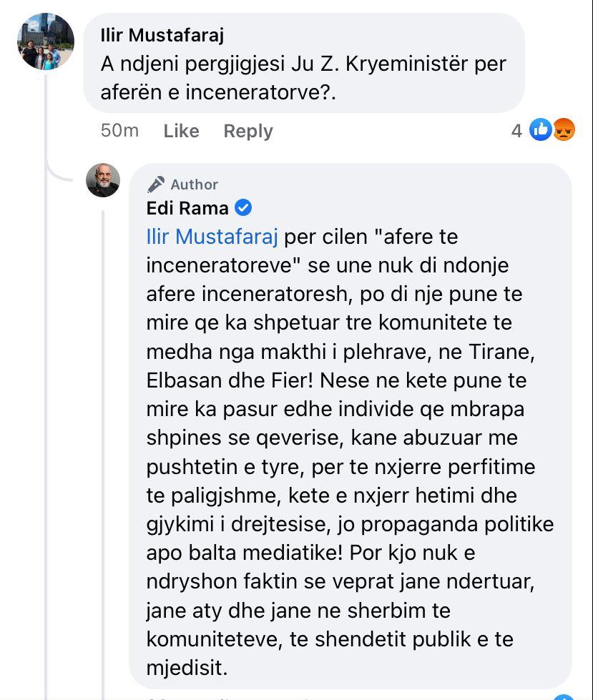Open the 50m comment timestamp
This screenshot has width=593, height=700.
click(119, 131)
